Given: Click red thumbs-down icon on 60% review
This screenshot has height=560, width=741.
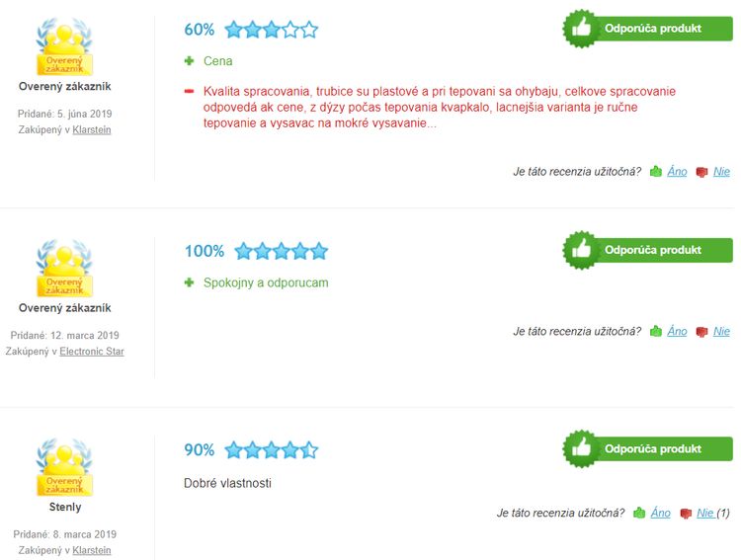Looking at the screenshot, I should [701, 172].
